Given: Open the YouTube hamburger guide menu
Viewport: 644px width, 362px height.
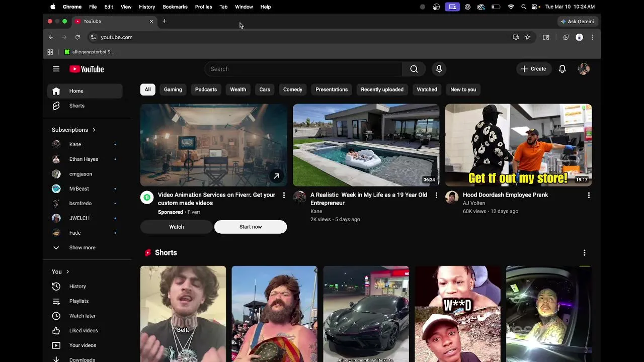Looking at the screenshot, I should pos(56,69).
